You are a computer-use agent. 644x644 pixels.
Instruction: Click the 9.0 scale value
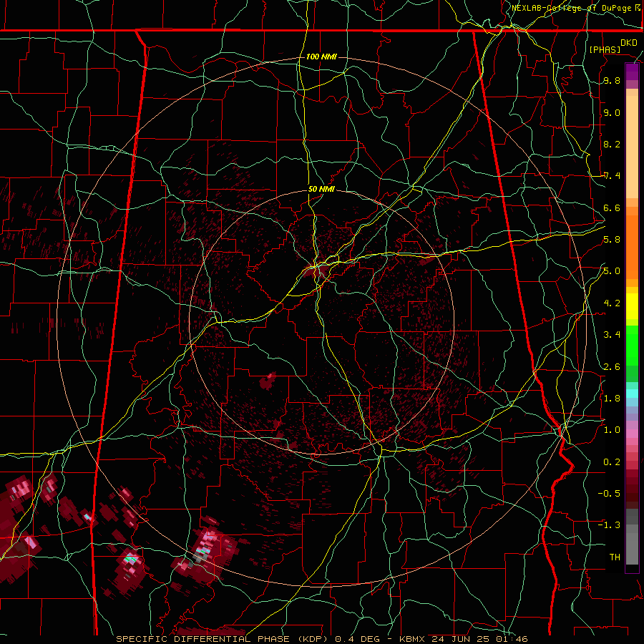612,113
